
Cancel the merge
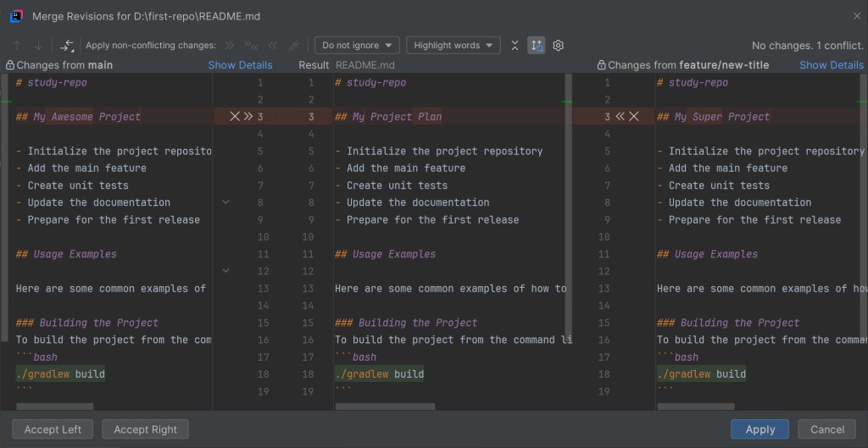[827, 429]
